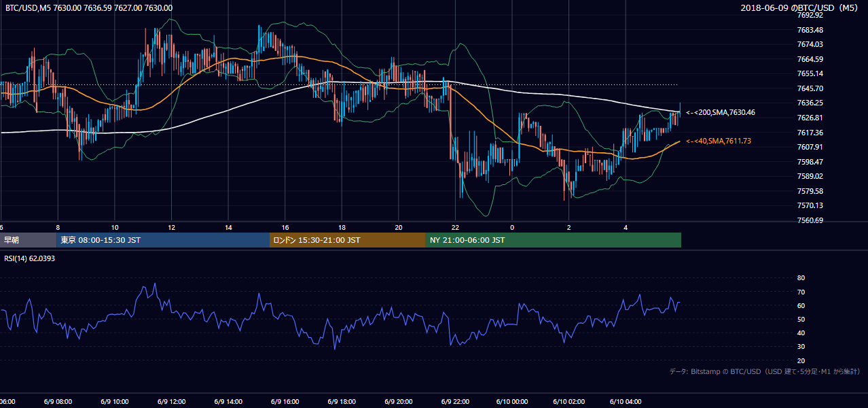Click the 7692.92 price axis label
Image resolution: width=868 pixels, height=408 pixels.
[x=810, y=15]
